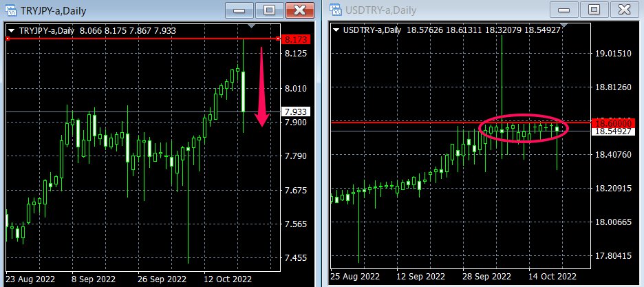Expand the TRYJPY-a chart header triangle
The width and height of the screenshot is (644, 287).
tap(12, 30)
